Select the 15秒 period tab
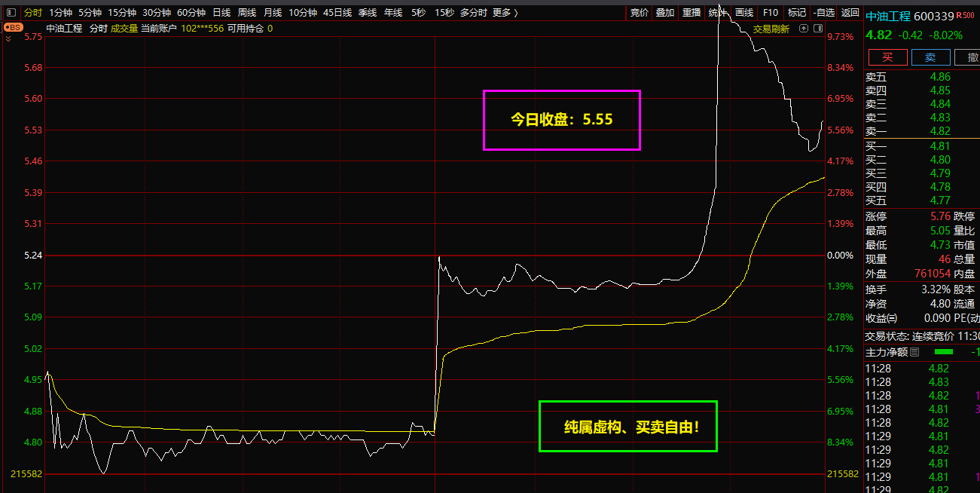 444,13
